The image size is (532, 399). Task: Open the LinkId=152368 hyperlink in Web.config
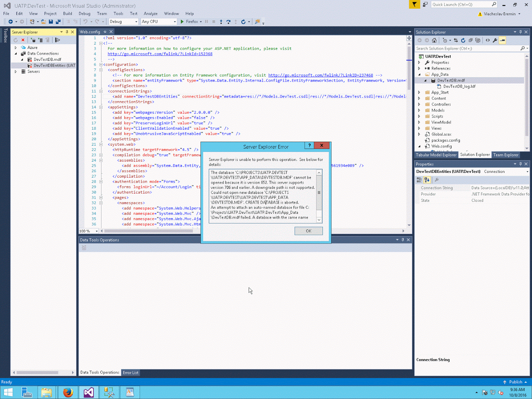click(x=160, y=54)
